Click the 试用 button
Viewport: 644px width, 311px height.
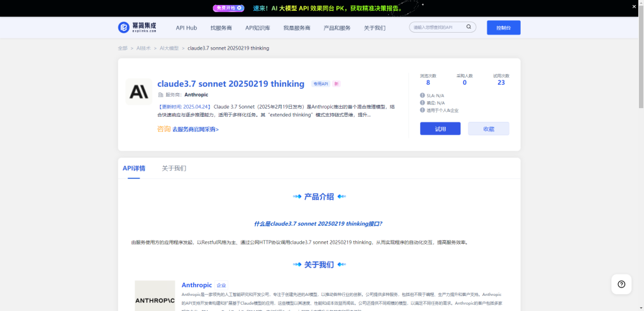coord(440,128)
